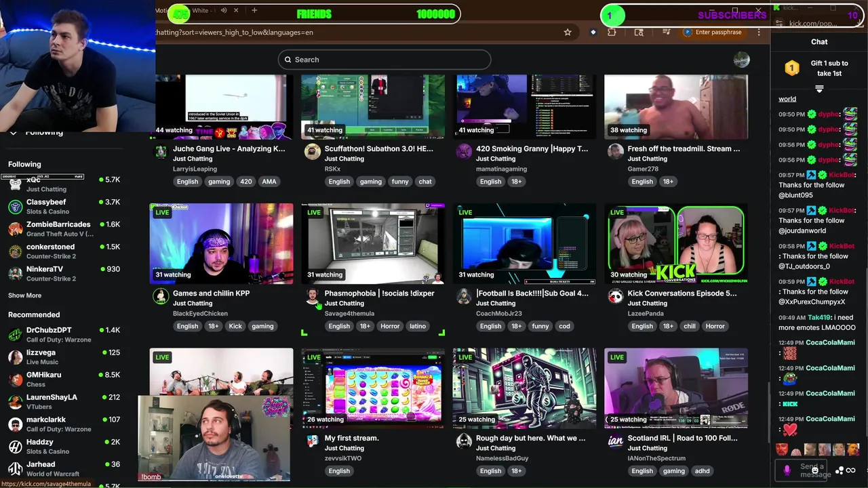868x488 pixels.
Task: Open LaurenShayLA avatar in Recommended
Action: (x=15, y=402)
